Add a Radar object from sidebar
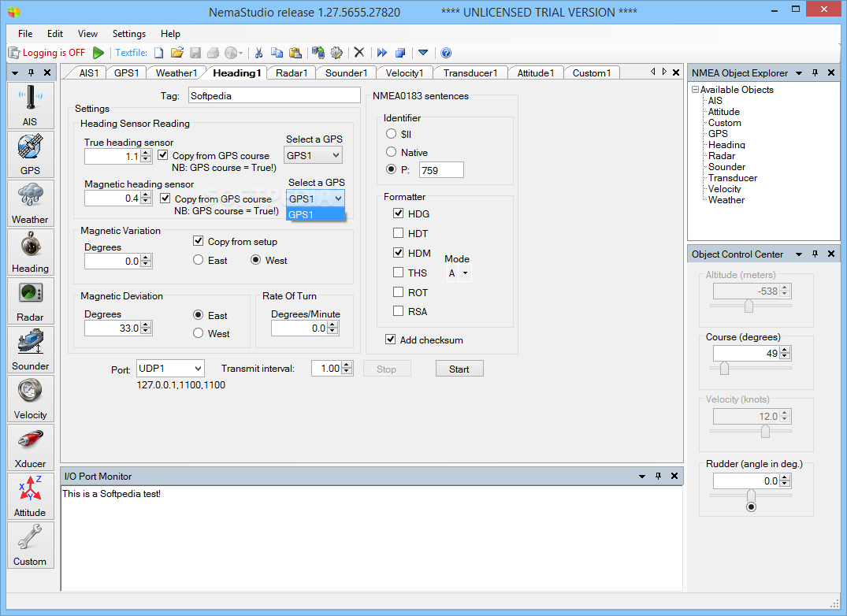 click(x=30, y=301)
